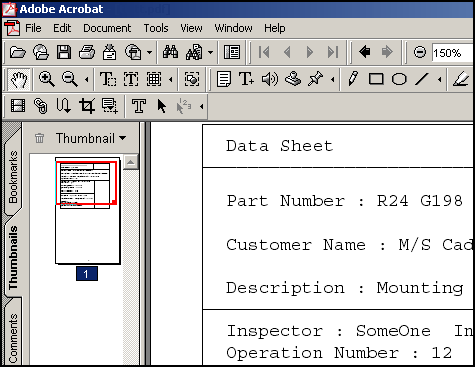Select the Pencil tool
Viewport: 475px width, 367px height.
click(353, 79)
